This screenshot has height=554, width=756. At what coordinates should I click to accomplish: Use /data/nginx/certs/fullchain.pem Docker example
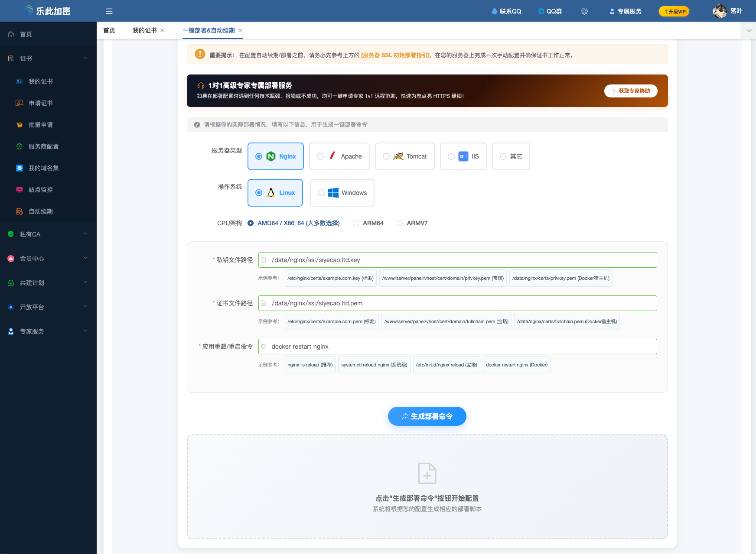[567, 321]
